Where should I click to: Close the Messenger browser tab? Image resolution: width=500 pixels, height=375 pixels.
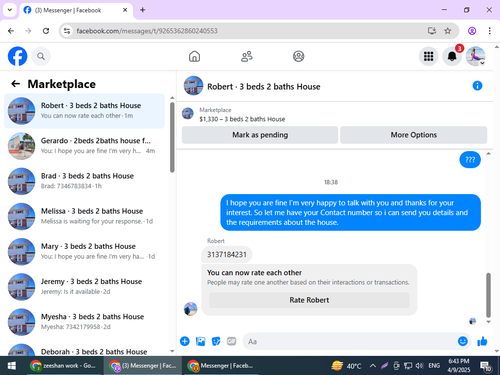(x=125, y=10)
